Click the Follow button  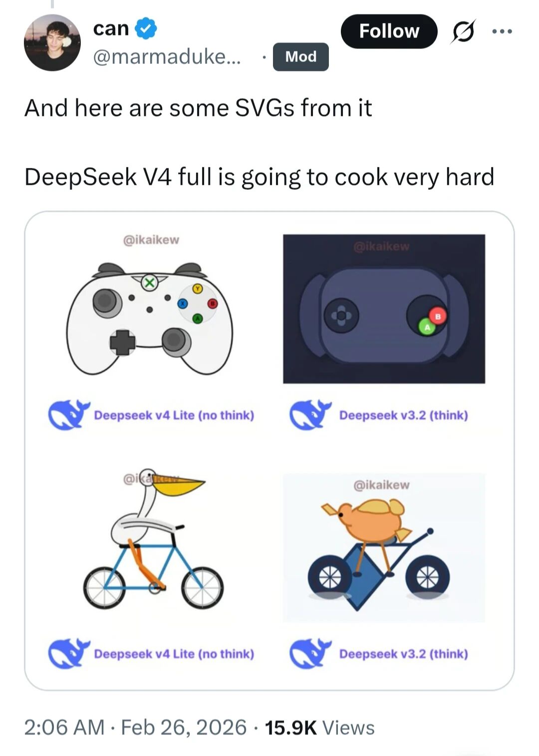[x=389, y=31]
